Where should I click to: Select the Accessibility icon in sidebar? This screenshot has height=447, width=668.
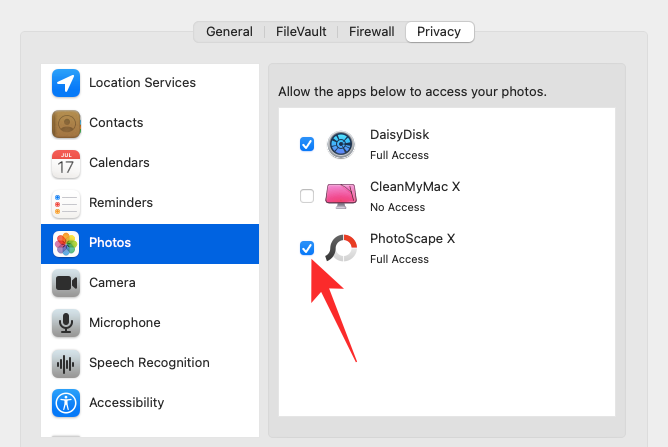(66, 403)
